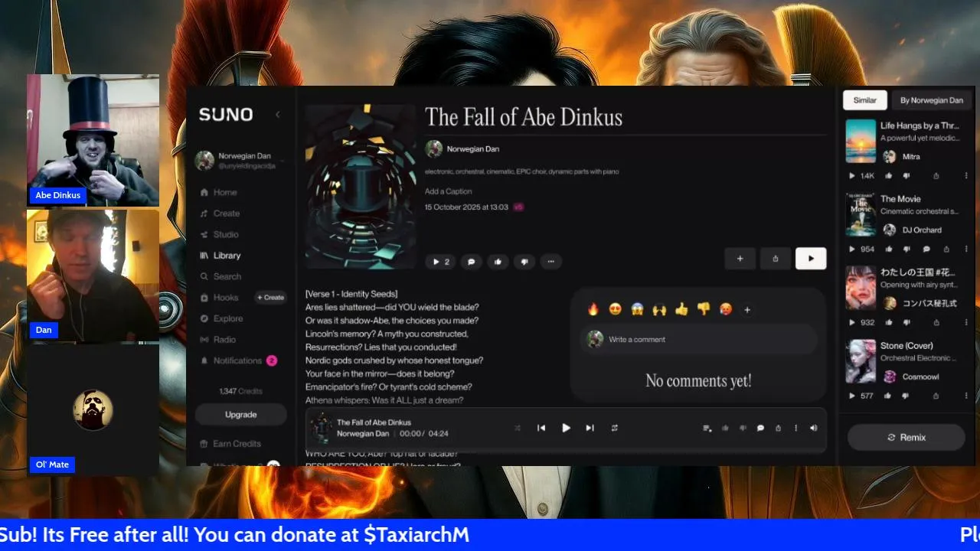Dislike the song with the thumbs down under the date
The image size is (980, 551).
point(524,262)
